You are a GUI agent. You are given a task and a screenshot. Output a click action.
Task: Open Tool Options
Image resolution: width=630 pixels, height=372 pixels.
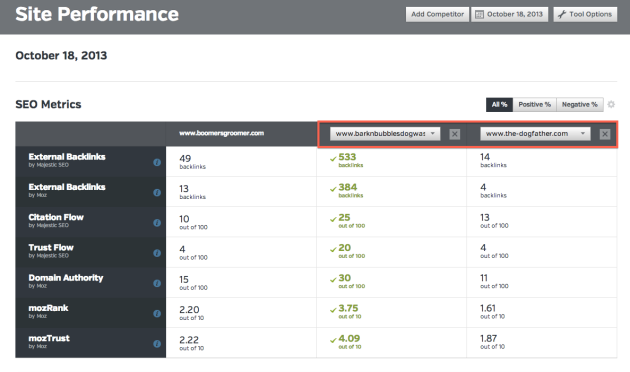click(x=585, y=14)
